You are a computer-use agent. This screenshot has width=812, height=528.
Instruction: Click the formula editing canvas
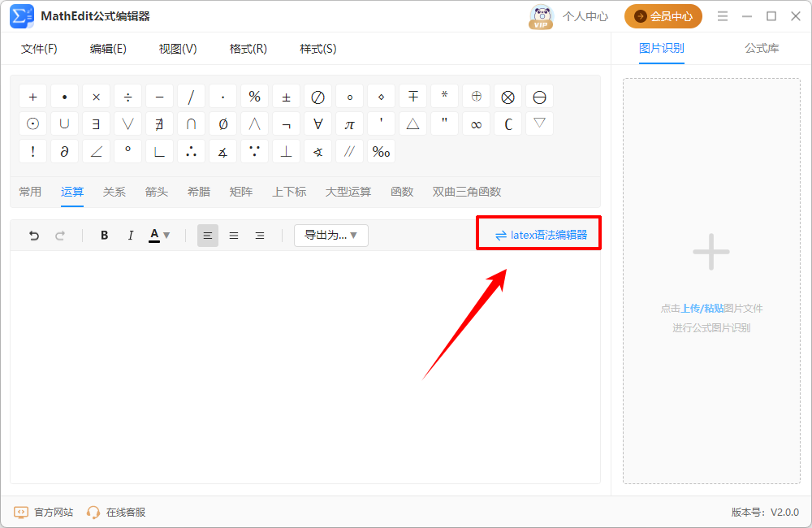(305, 367)
